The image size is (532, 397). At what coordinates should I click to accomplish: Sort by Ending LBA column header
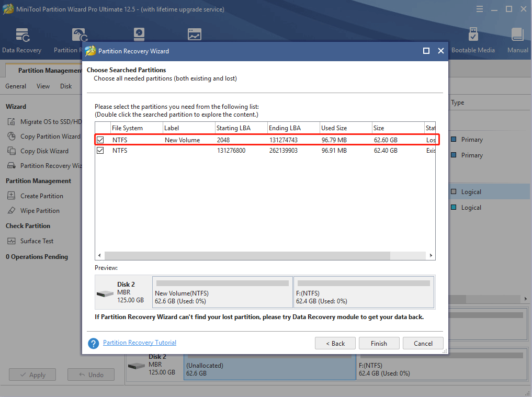(x=293, y=128)
